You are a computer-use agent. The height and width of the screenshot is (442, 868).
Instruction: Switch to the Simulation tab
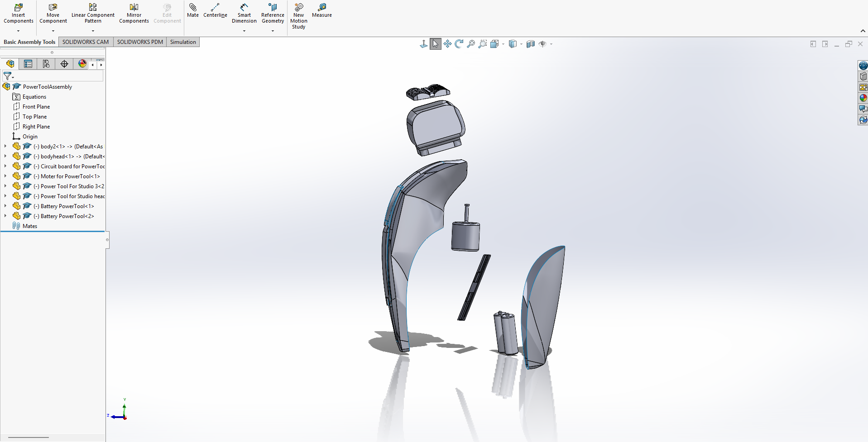183,42
